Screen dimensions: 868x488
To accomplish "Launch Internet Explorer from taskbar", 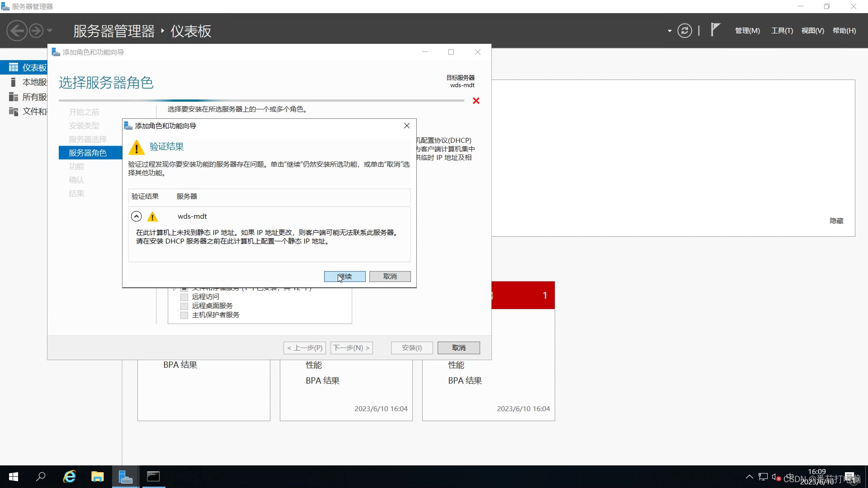I will (x=70, y=477).
